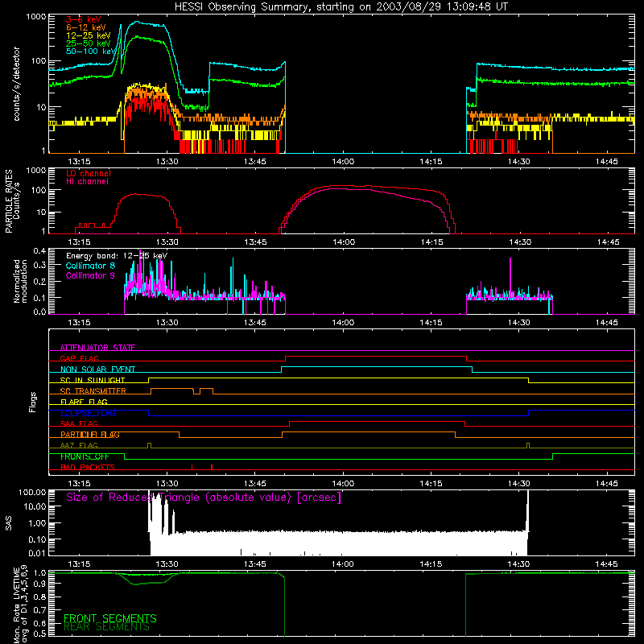Click the SAS axis label

pos(8,523)
